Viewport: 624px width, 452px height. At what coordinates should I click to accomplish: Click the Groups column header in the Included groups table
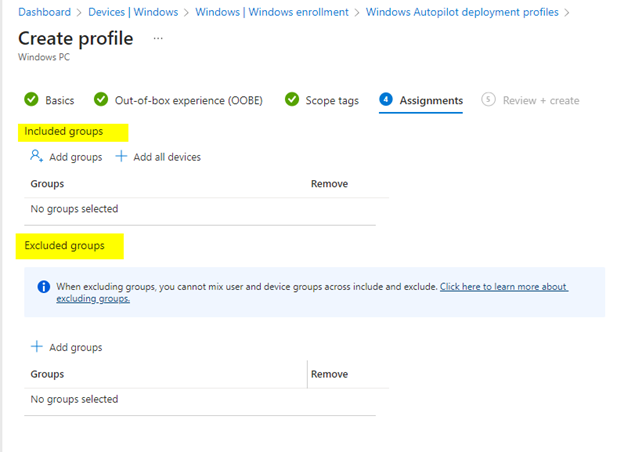(47, 184)
